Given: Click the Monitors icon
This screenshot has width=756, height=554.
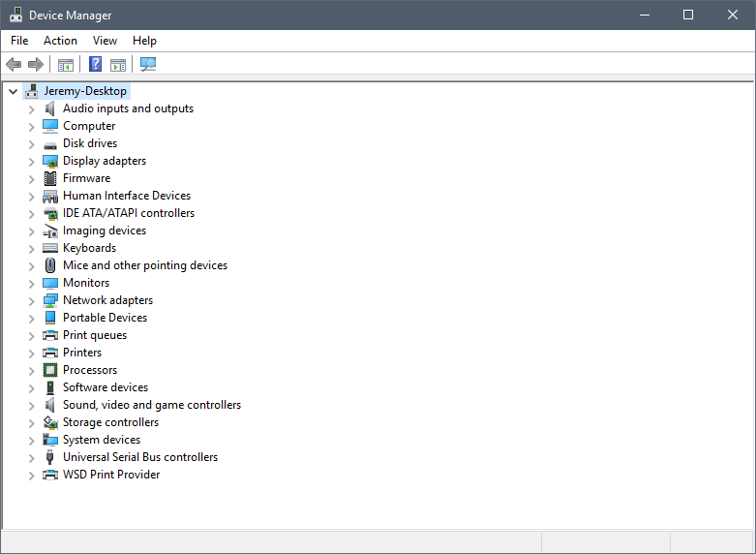Looking at the screenshot, I should (50, 283).
